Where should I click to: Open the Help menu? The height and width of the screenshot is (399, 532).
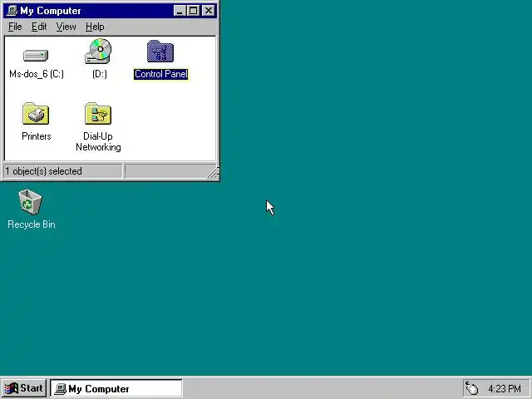[x=95, y=27]
